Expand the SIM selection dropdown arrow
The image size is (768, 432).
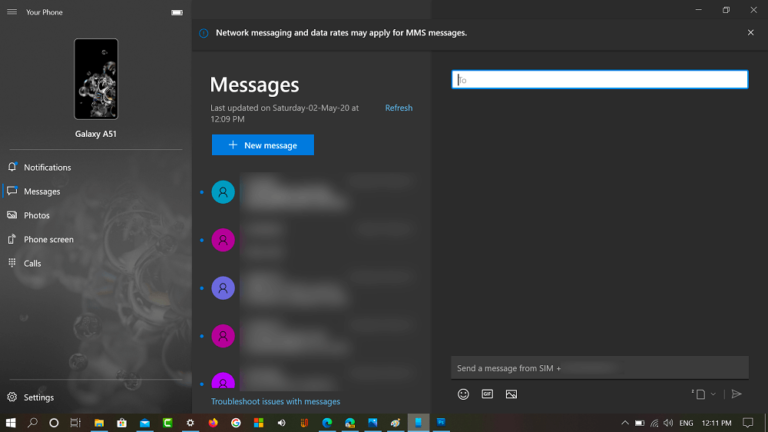(x=713, y=394)
